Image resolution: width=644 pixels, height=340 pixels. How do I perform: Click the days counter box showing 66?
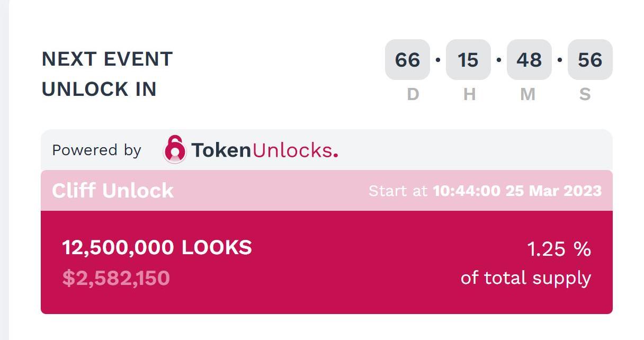pyautogui.click(x=407, y=60)
